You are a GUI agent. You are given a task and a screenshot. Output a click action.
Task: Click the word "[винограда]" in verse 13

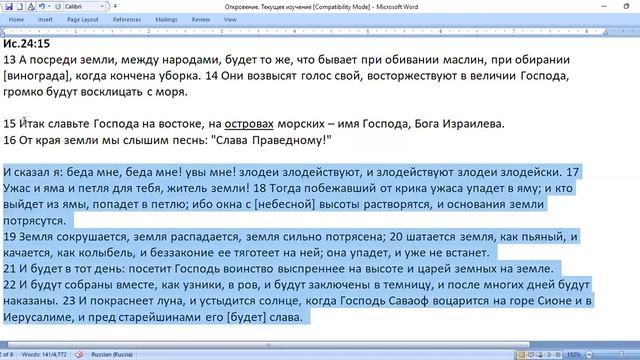pyautogui.click(x=37, y=76)
